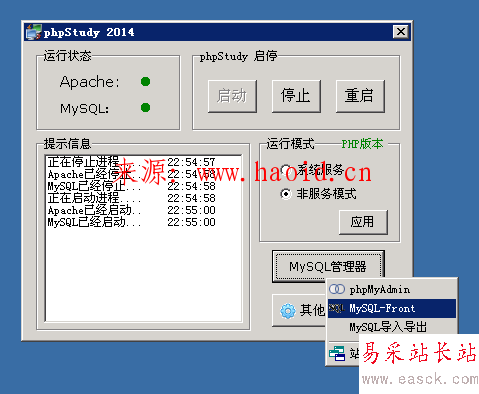
Task: Click the MySQL: status label
Action: click(84, 108)
